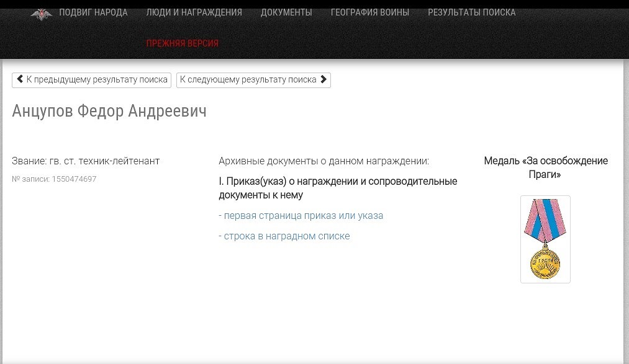
Task: Click the Prague liberation medal image
Action: click(x=545, y=239)
